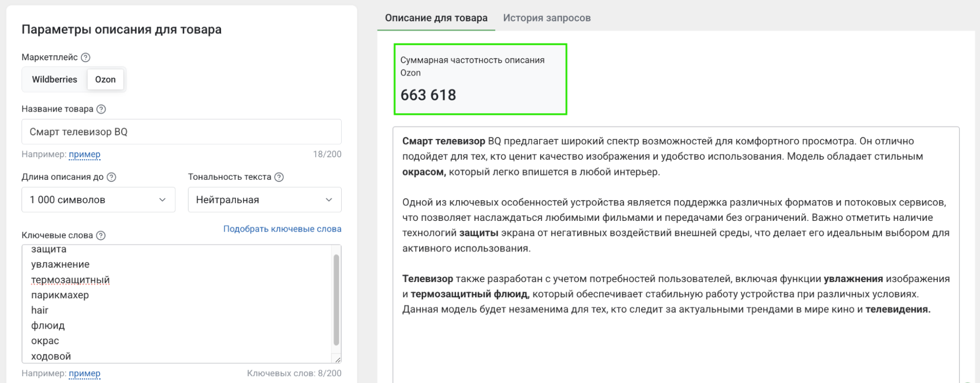
Task: Open help icon next to Название товара
Action: click(x=101, y=109)
